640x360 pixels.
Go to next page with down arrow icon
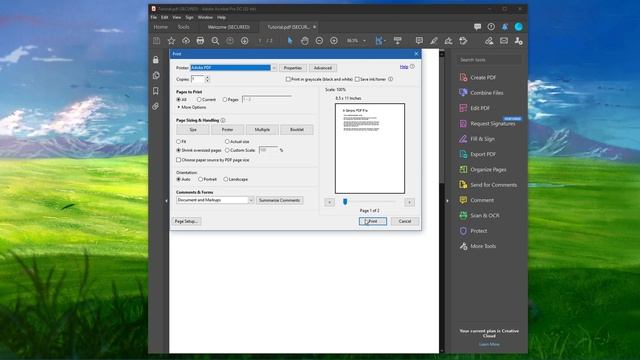244,41
